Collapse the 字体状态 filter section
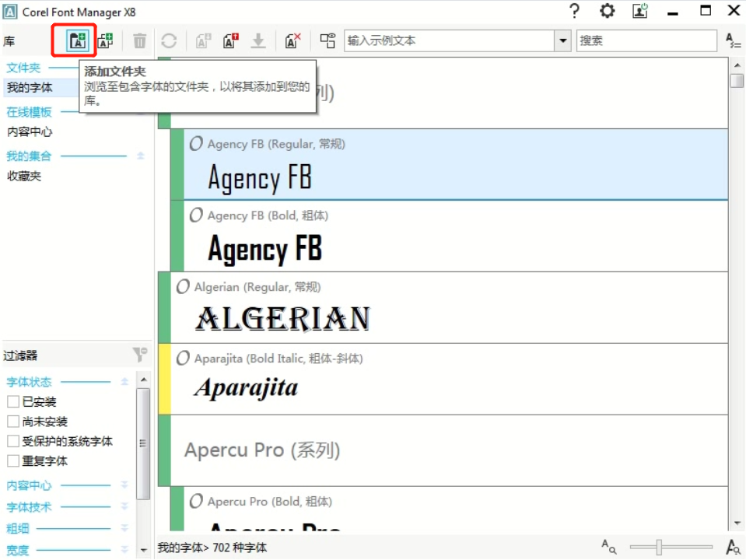 click(124, 382)
